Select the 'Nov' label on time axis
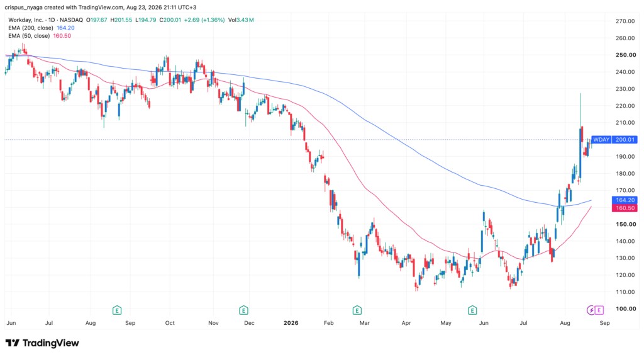Image resolution: width=644 pixels, height=357 pixels. (x=213, y=323)
